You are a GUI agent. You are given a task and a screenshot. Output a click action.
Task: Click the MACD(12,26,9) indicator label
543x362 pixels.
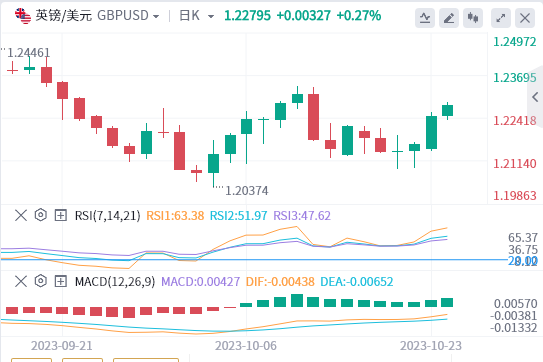pyautogui.click(x=115, y=282)
